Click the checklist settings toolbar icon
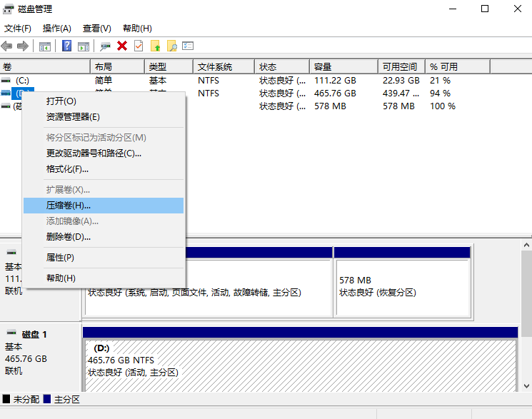The image size is (532, 419). tap(188, 46)
